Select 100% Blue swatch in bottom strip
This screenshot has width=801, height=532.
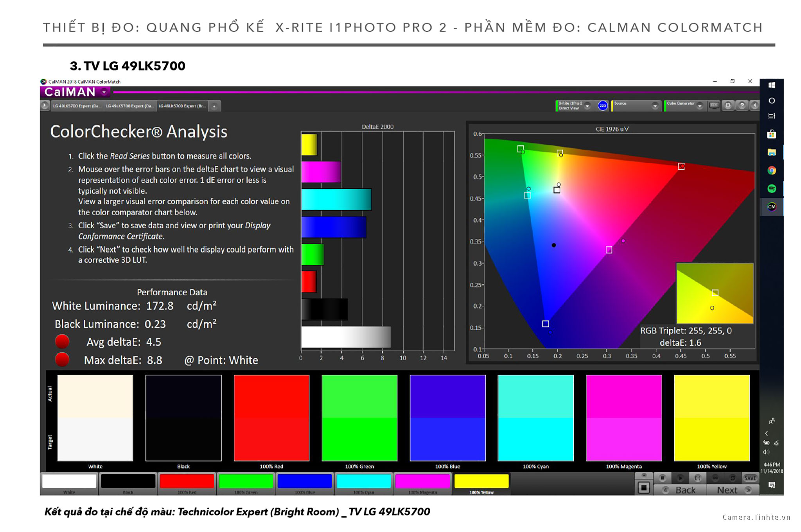pyautogui.click(x=305, y=484)
